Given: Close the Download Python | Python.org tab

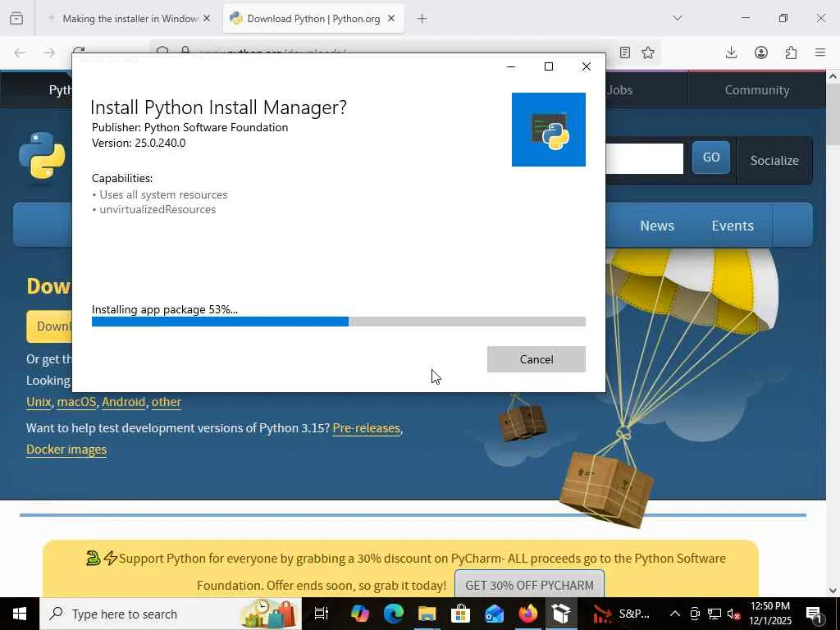Looking at the screenshot, I should pos(391,19).
